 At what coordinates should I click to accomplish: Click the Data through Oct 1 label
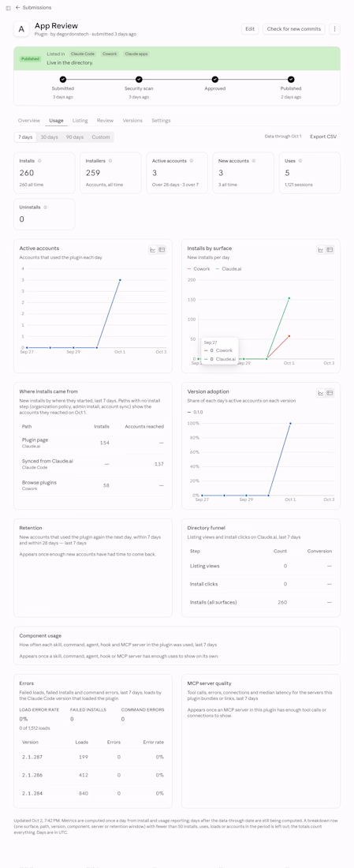283,137
